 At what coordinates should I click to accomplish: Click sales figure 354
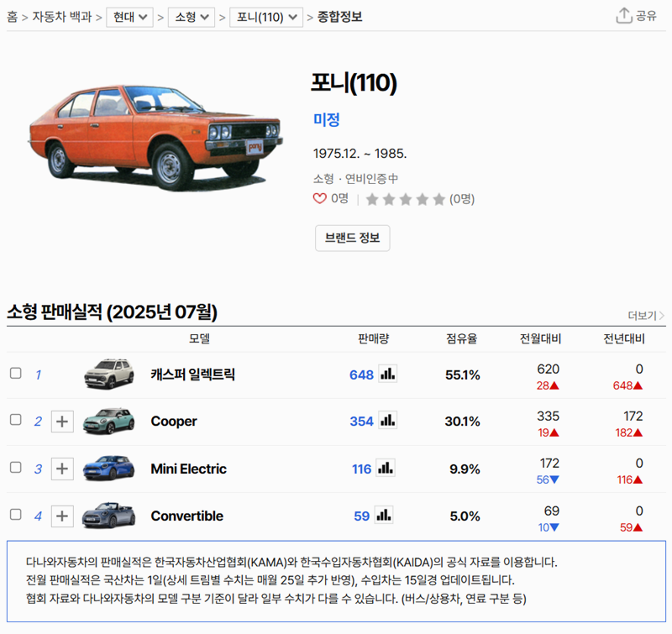click(361, 422)
